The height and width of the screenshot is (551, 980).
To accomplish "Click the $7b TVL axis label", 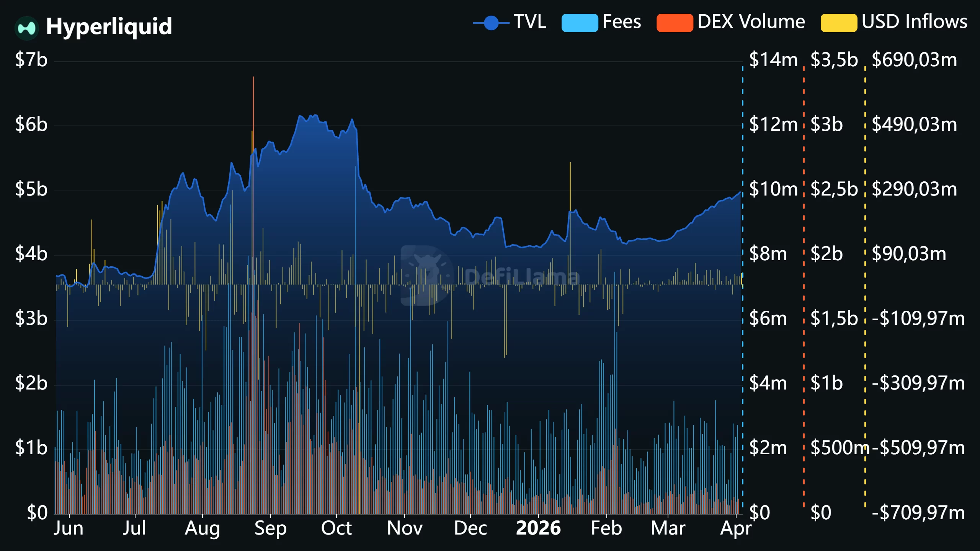I will click(31, 60).
